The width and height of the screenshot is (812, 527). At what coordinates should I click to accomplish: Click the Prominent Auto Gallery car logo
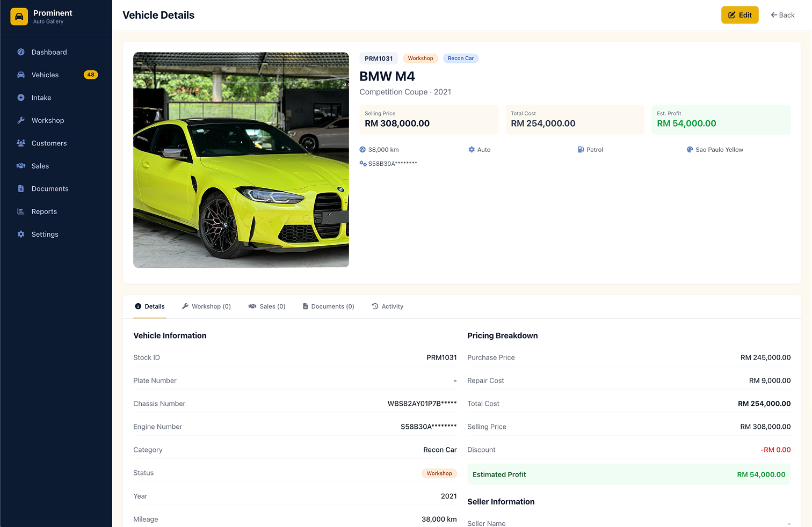(19, 17)
